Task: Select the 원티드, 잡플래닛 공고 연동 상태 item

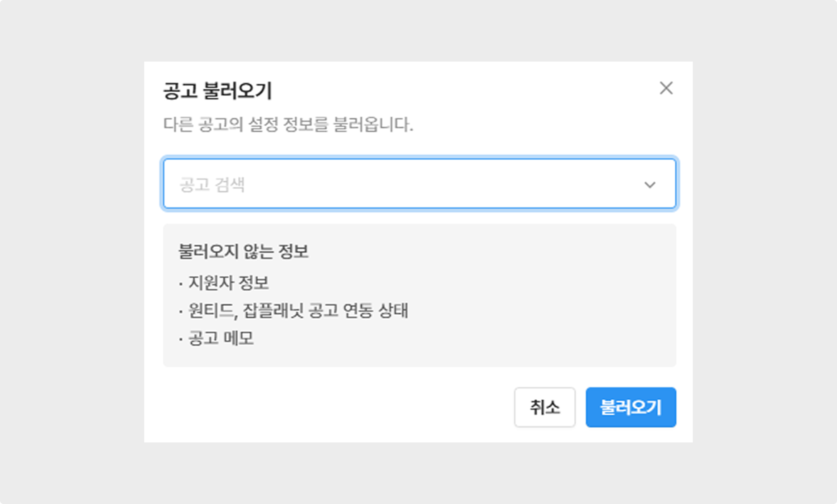Action: click(x=298, y=311)
